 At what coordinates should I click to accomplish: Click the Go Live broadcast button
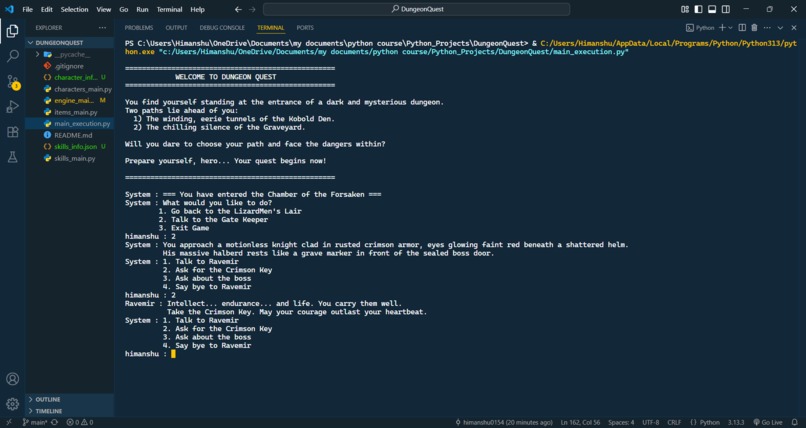(768, 422)
